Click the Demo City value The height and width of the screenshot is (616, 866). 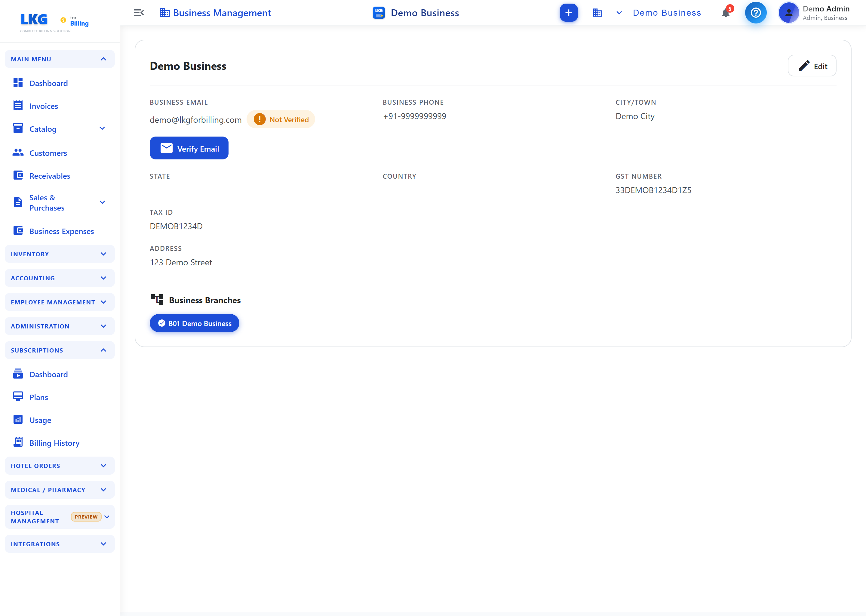click(635, 116)
